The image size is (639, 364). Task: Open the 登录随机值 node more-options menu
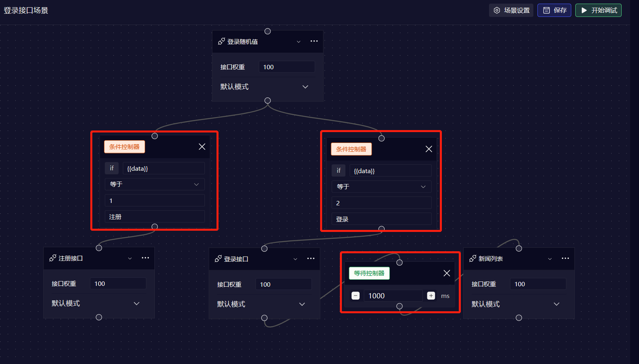click(314, 41)
